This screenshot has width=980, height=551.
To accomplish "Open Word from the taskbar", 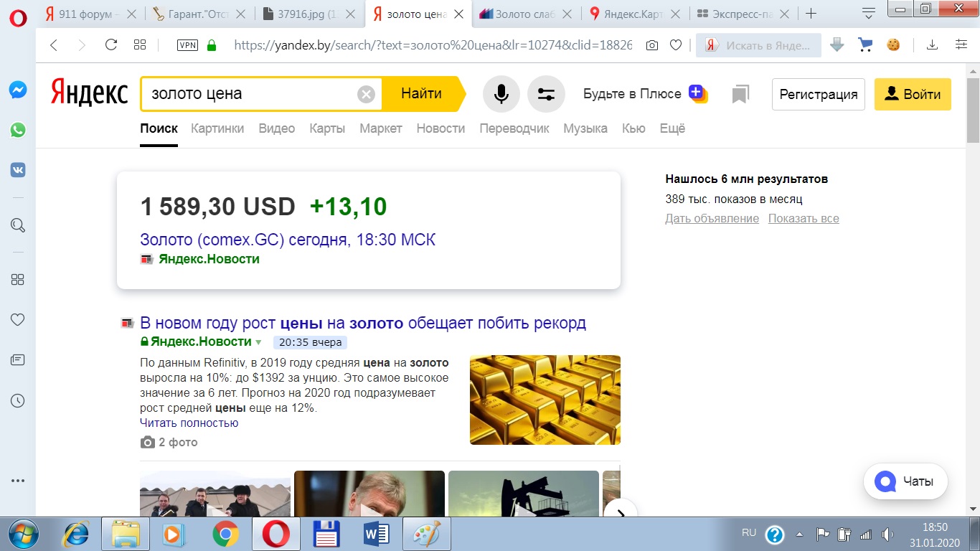I will click(377, 534).
